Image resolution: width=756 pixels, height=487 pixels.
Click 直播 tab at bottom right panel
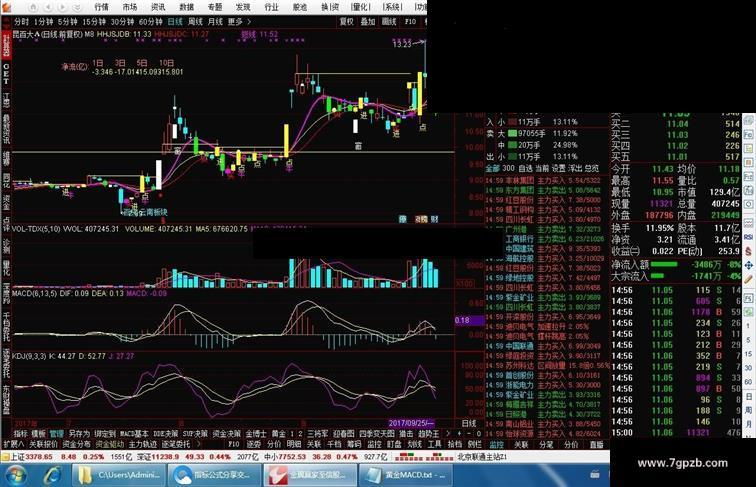pos(597,444)
